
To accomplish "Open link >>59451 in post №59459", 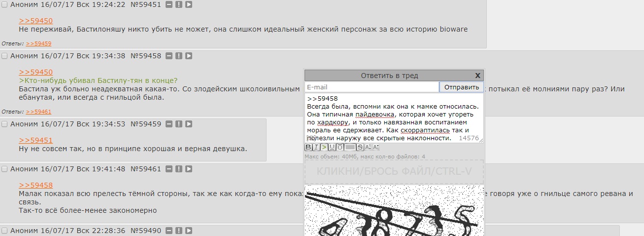I will point(36,140).
